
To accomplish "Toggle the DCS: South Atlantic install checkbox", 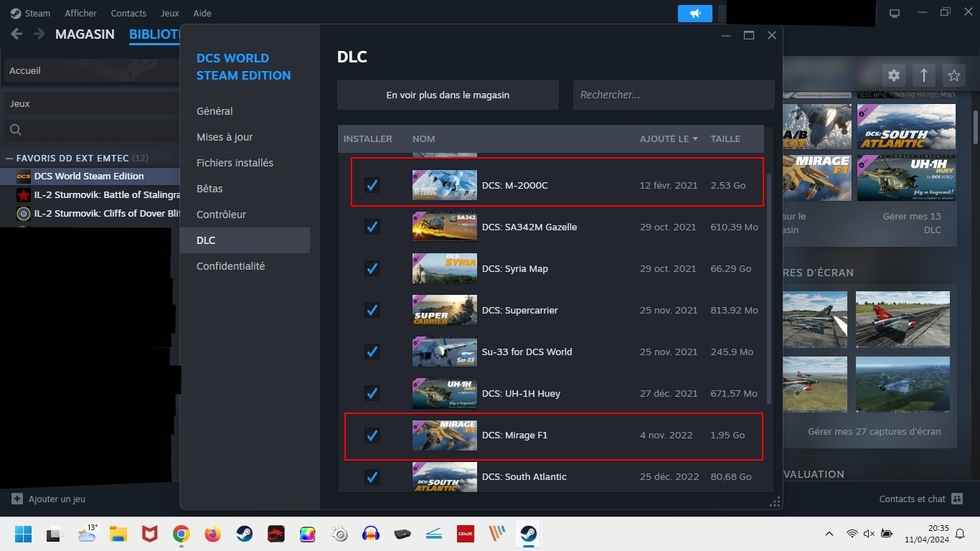I will point(372,476).
